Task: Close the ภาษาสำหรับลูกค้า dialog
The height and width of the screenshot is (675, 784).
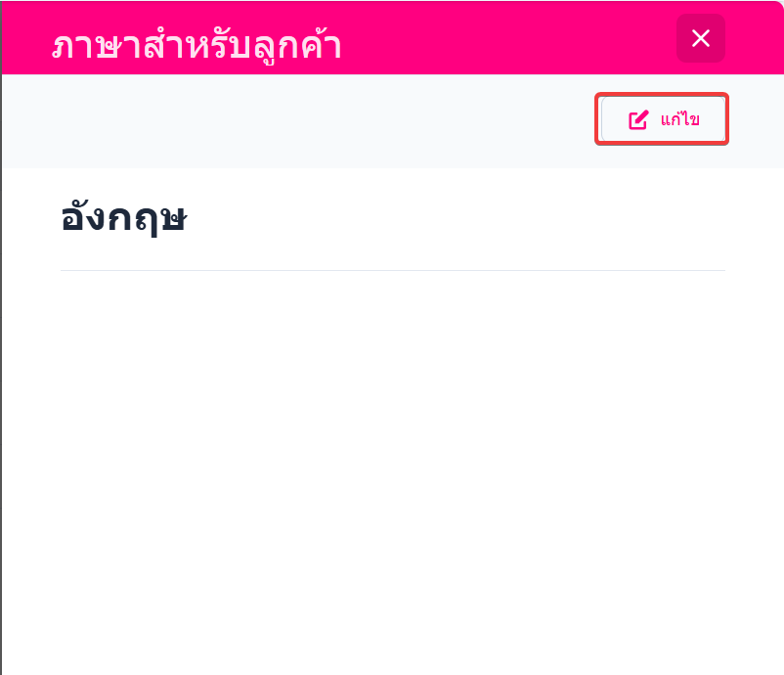Action: pyautogui.click(x=700, y=38)
